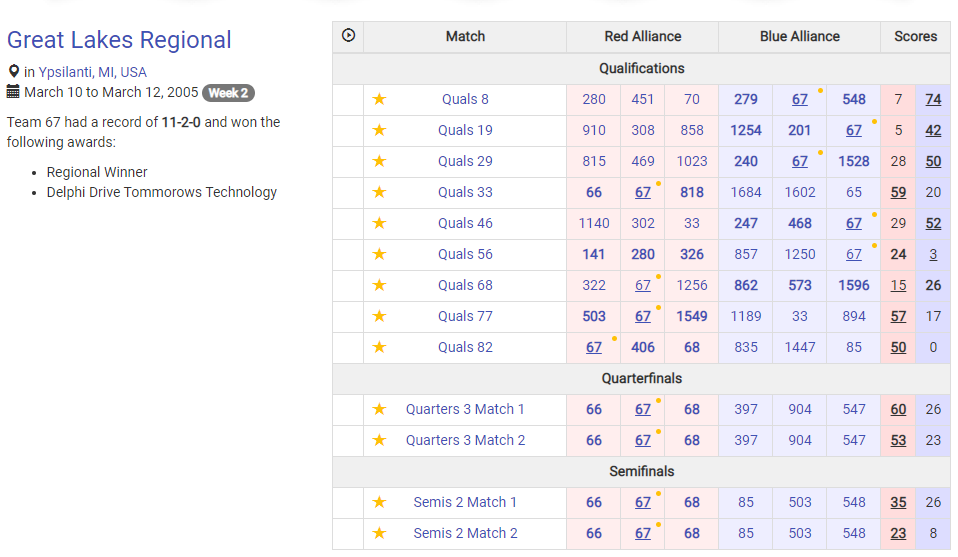The height and width of the screenshot is (557, 958).
Task: Click the red score 59 for Quals 33
Action: coord(898,192)
